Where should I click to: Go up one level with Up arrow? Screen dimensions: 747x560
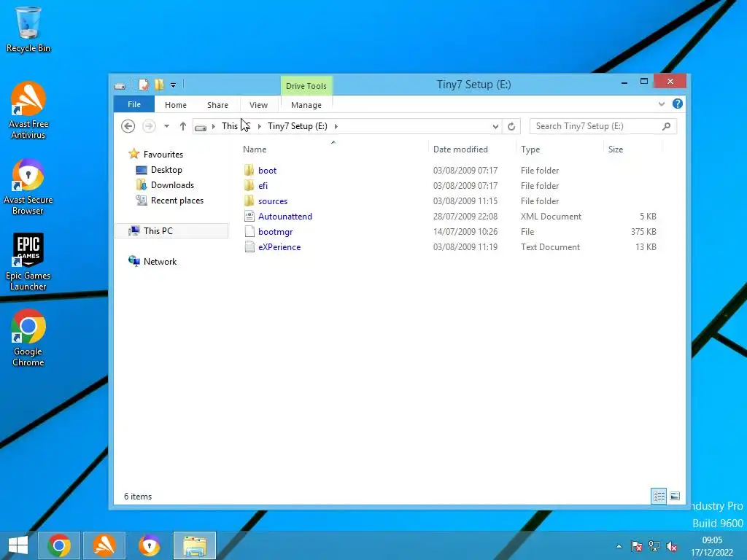coord(183,126)
